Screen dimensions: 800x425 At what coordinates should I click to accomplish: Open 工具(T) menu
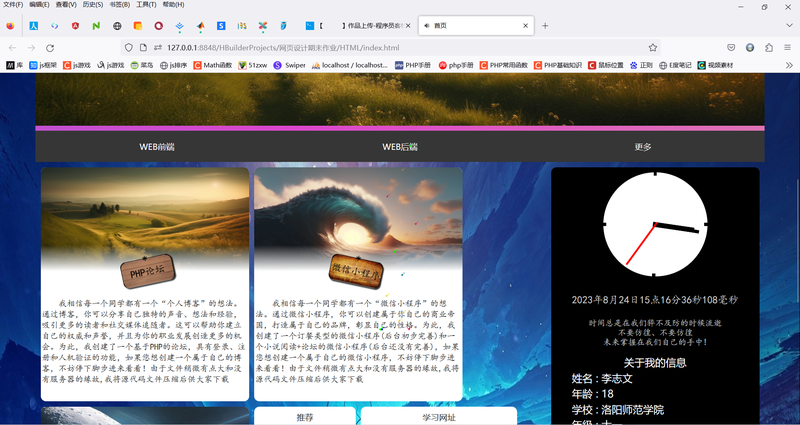click(x=146, y=5)
